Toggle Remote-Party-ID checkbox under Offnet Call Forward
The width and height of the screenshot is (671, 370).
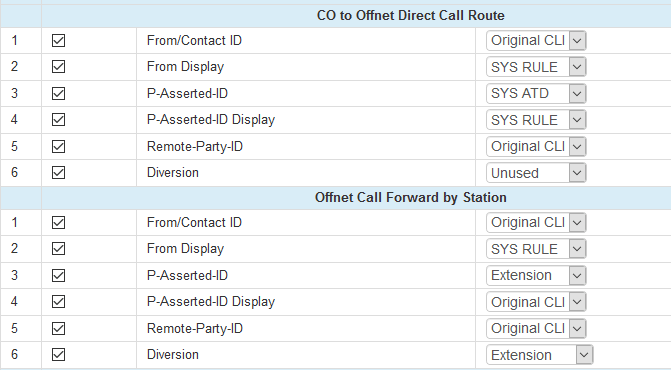tap(58, 329)
